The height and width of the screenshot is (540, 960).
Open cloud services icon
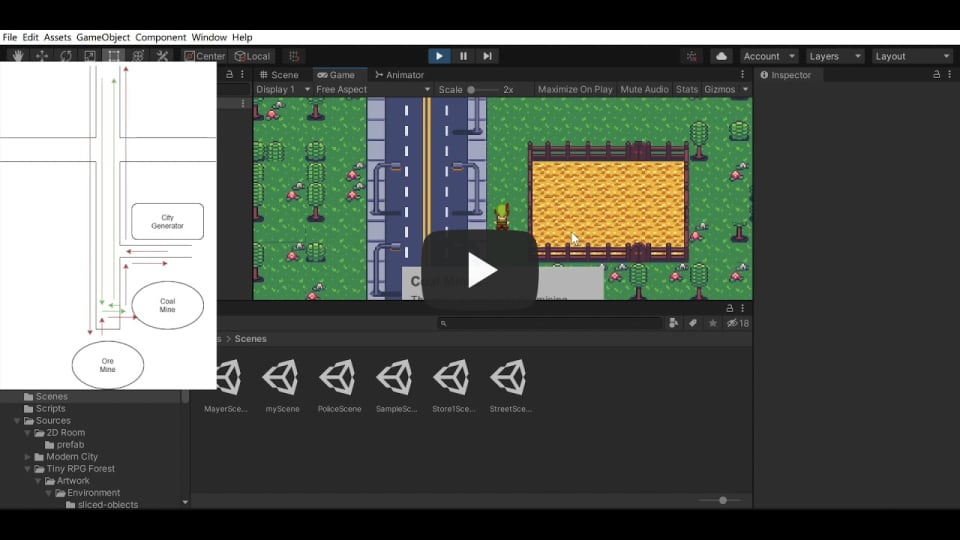[x=721, y=56]
